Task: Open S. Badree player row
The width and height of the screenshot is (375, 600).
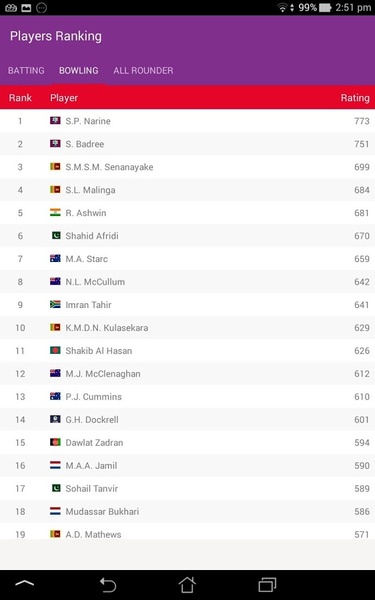Action: pyautogui.click(x=188, y=144)
